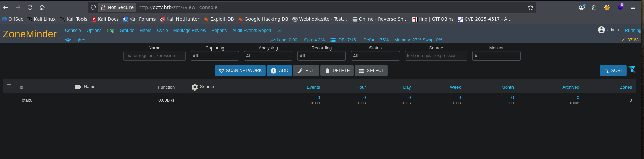Open the Monitor filter dropdown
Image resolution: width=644 pixels, height=159 pixels.
[x=496, y=56]
